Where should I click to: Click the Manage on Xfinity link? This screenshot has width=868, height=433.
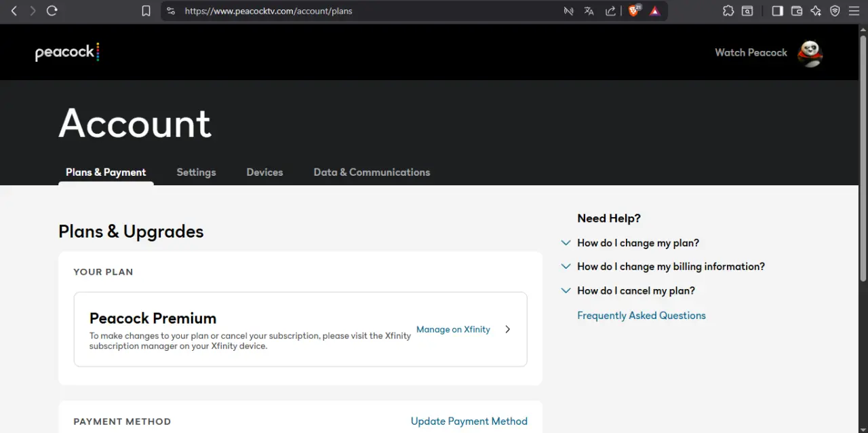(x=453, y=329)
